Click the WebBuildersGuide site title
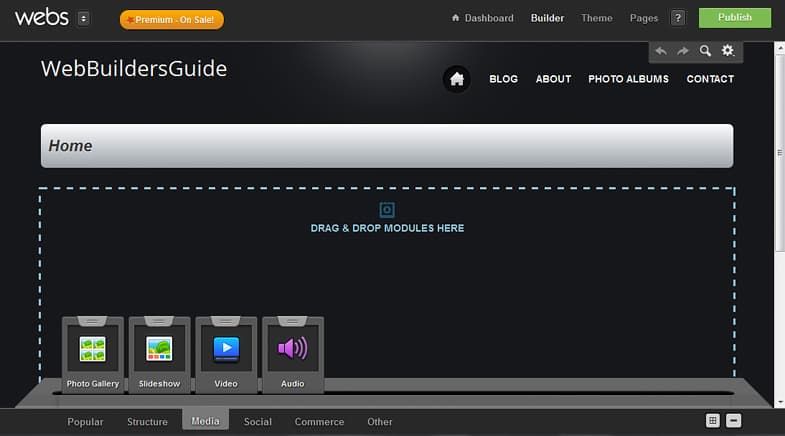 [x=134, y=69]
